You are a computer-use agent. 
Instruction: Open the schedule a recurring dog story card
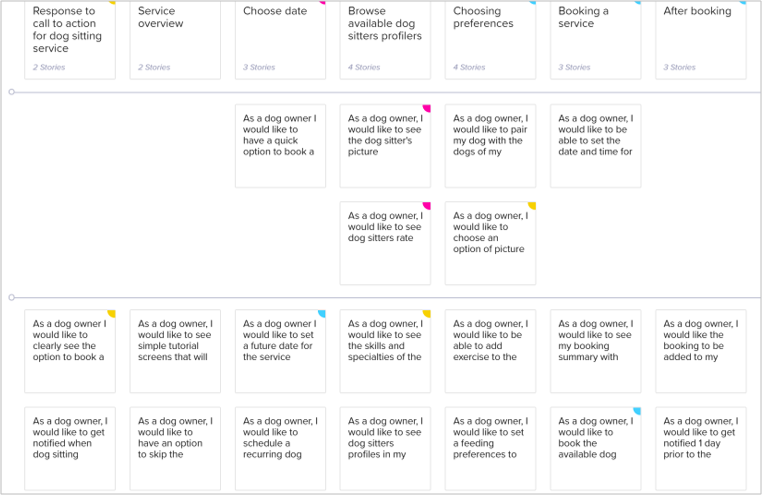(280, 448)
